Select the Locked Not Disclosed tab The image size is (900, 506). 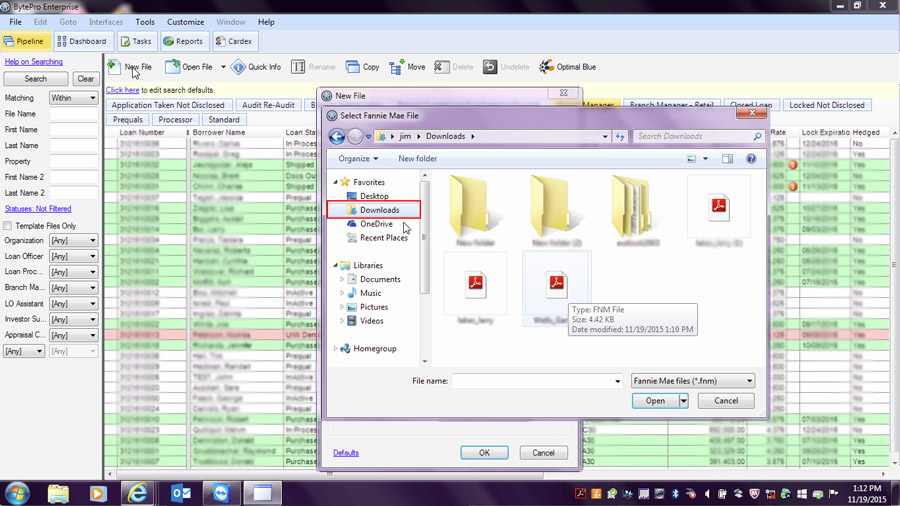tap(827, 105)
